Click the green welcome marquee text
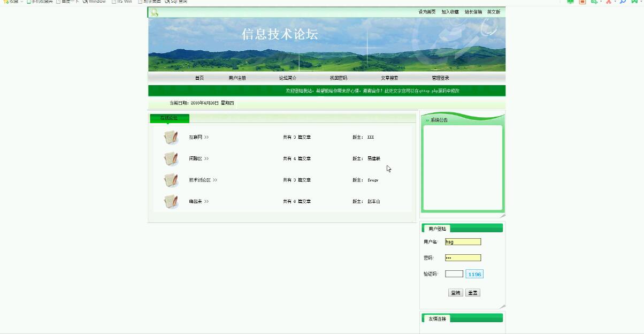 [x=373, y=91]
